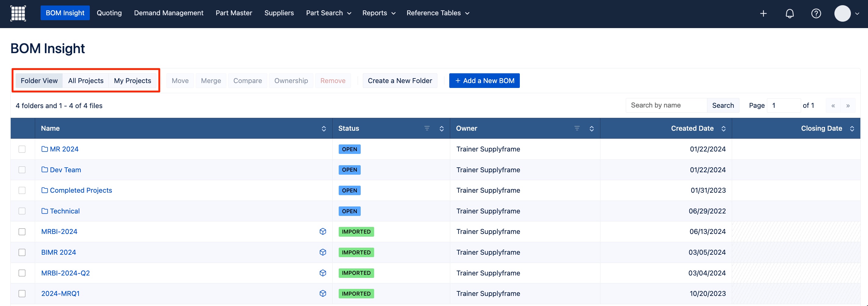Open the MRBI-2024-Q2 BOM link

[x=65, y=273]
